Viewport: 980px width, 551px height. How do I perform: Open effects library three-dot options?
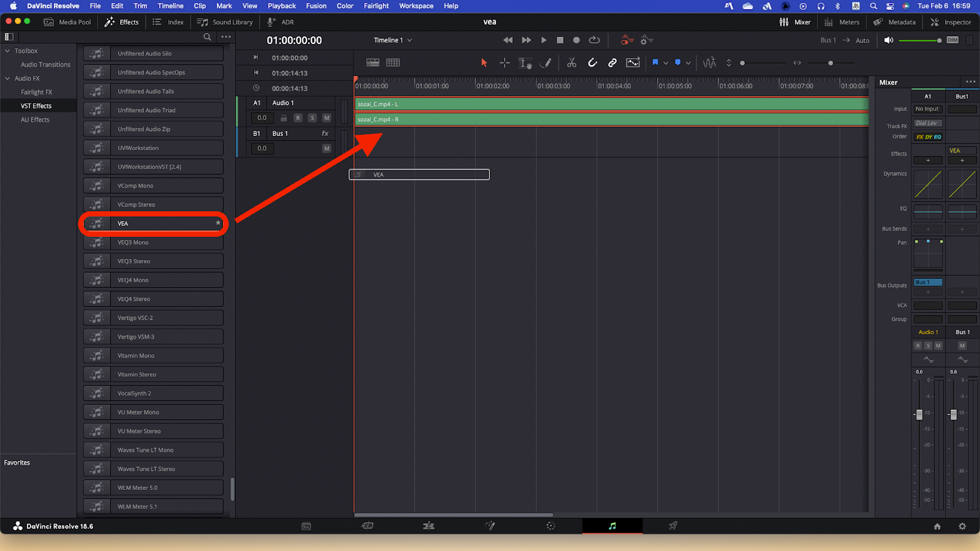pos(226,37)
